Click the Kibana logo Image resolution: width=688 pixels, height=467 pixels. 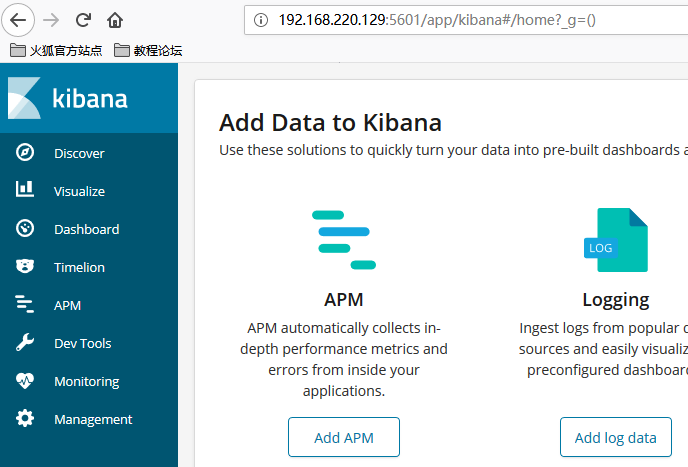[70, 98]
